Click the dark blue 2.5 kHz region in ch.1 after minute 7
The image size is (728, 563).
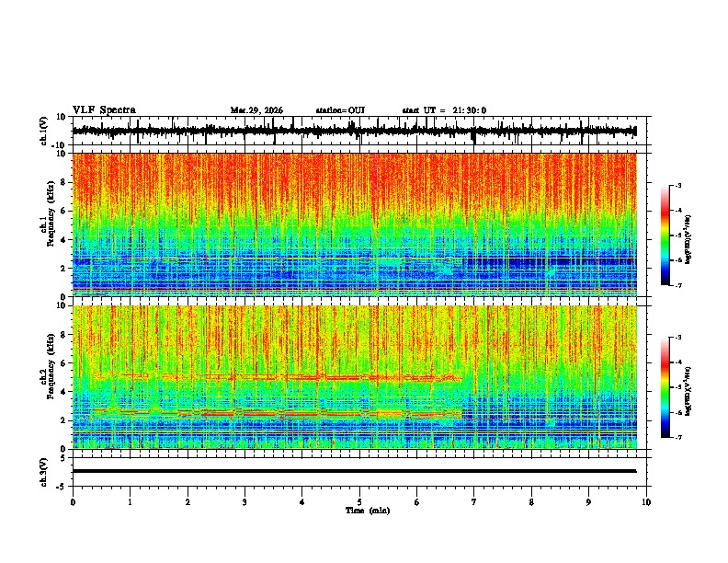point(551,261)
